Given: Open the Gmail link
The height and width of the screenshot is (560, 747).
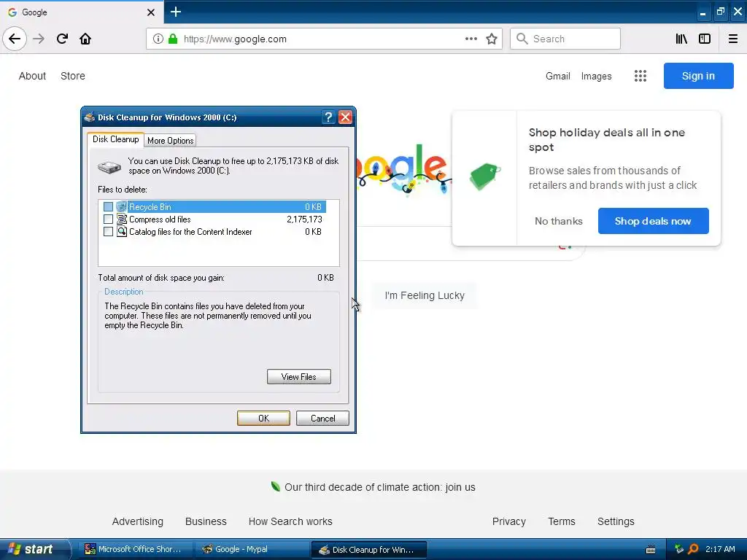Looking at the screenshot, I should (558, 76).
